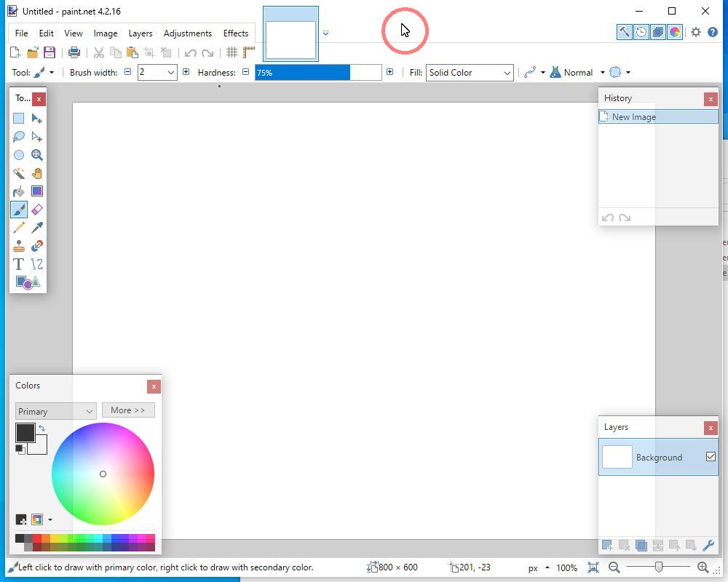Pick the Color Picker eyedropper tool
Screen dimensions: 728x582
(37, 228)
